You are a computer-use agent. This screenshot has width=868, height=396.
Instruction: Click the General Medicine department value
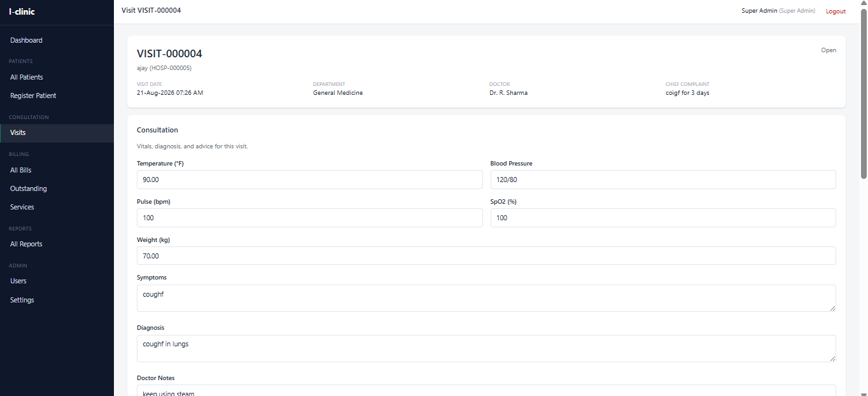pyautogui.click(x=338, y=93)
